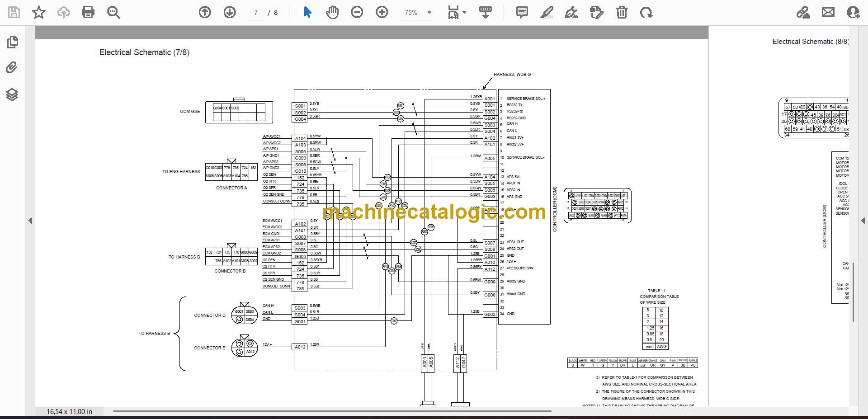This screenshot has width=868, height=419.
Task: Click the 'CONNECTOR B' label
Action: coord(230,271)
